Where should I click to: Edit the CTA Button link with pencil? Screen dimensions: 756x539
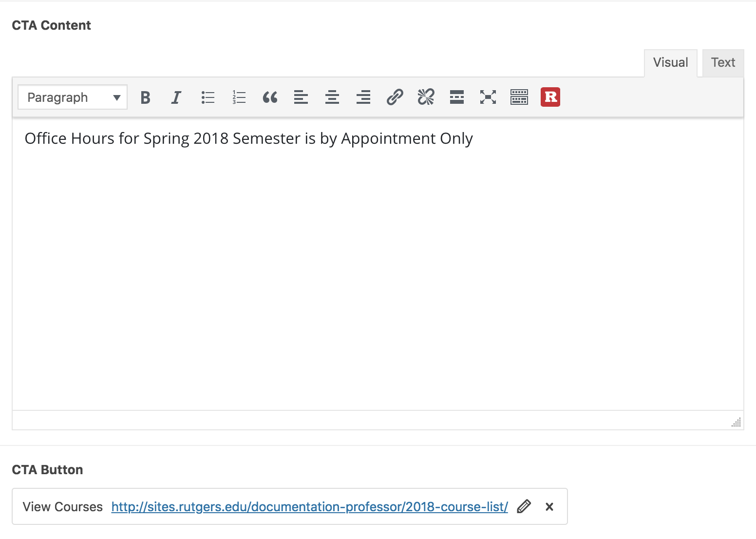pos(524,507)
